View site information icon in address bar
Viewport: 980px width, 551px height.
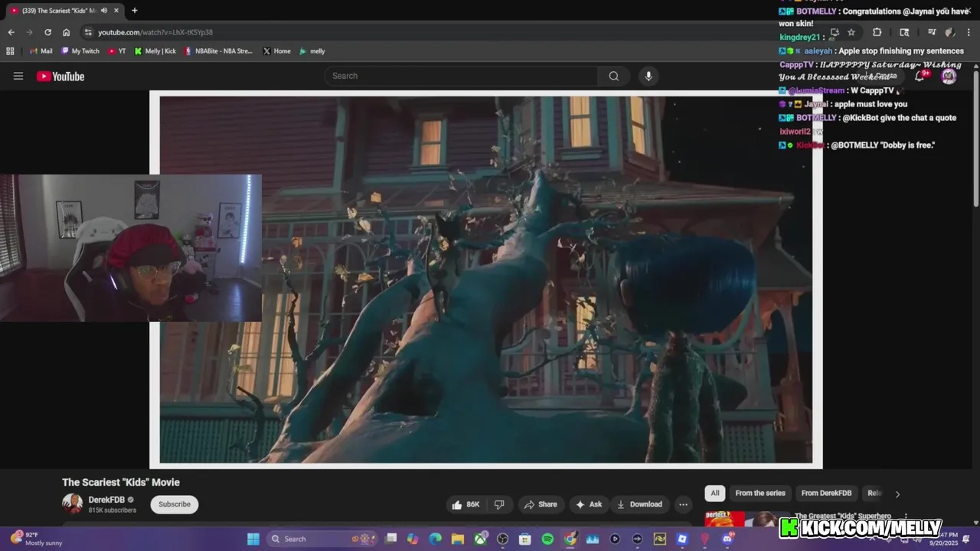click(88, 32)
